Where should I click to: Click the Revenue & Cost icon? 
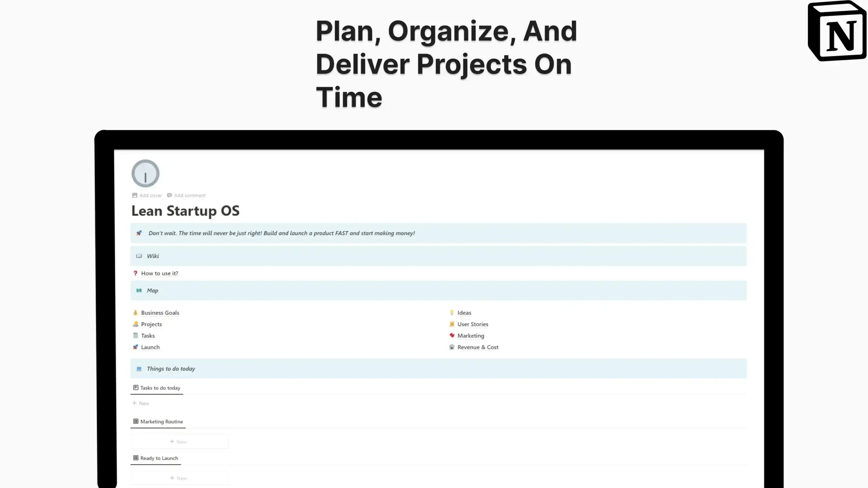click(452, 347)
